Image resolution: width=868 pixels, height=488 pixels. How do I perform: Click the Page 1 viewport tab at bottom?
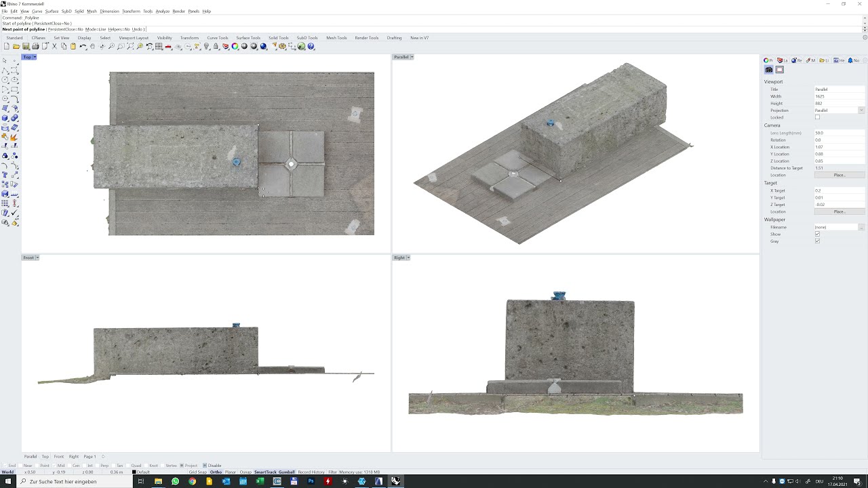(90, 457)
